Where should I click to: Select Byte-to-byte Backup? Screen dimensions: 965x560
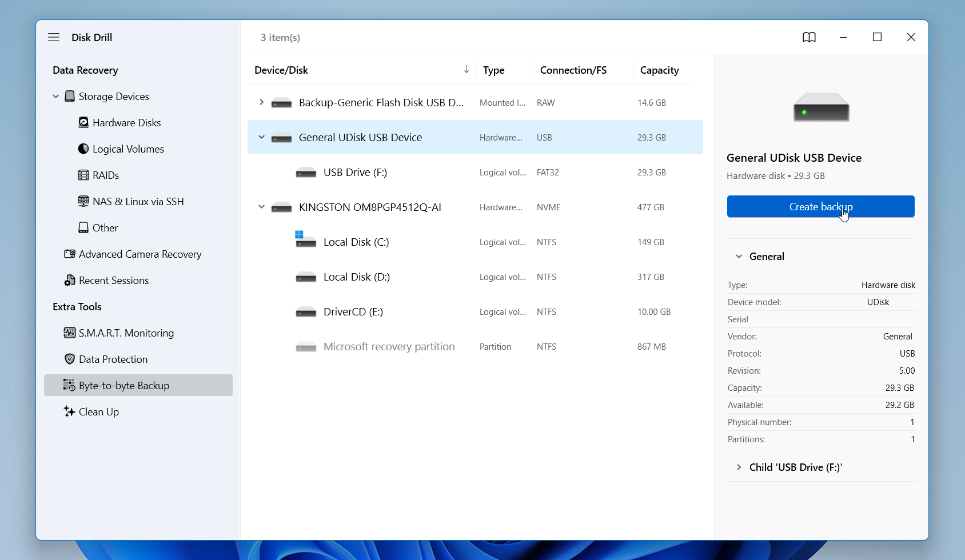(123, 385)
